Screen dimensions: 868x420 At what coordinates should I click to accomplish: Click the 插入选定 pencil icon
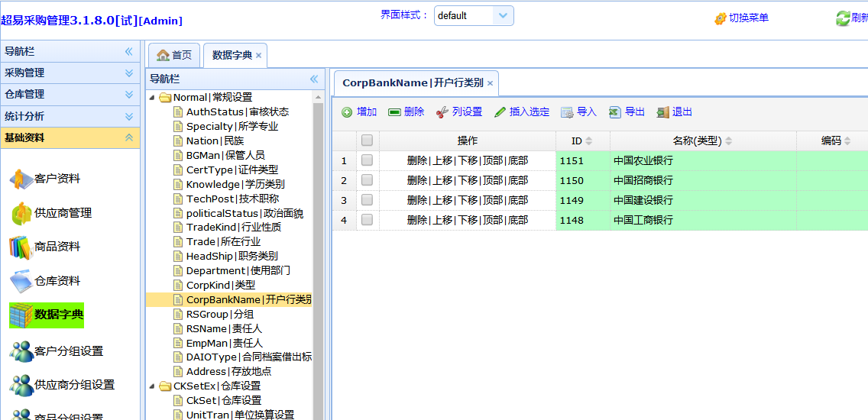pos(500,112)
